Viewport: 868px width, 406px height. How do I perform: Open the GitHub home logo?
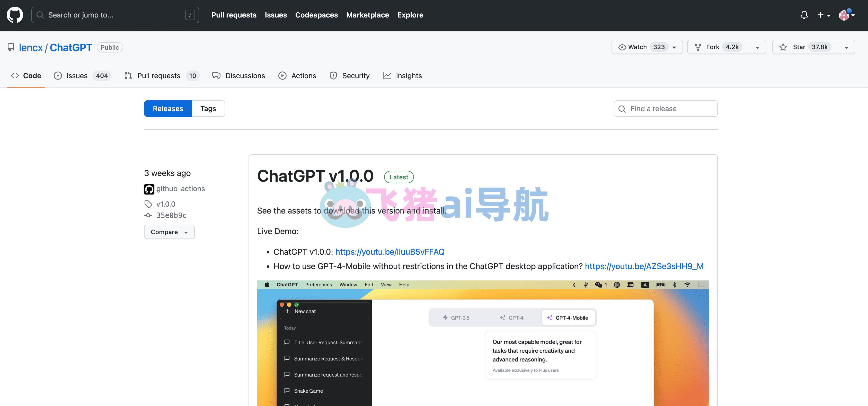pos(15,15)
